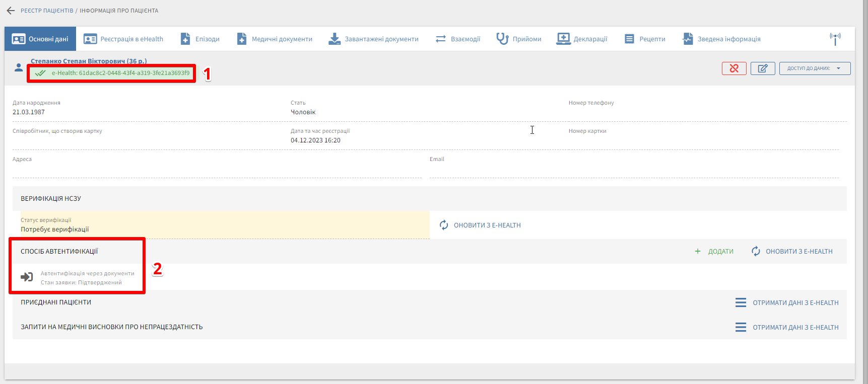Go to the Декларації tab

click(x=582, y=39)
